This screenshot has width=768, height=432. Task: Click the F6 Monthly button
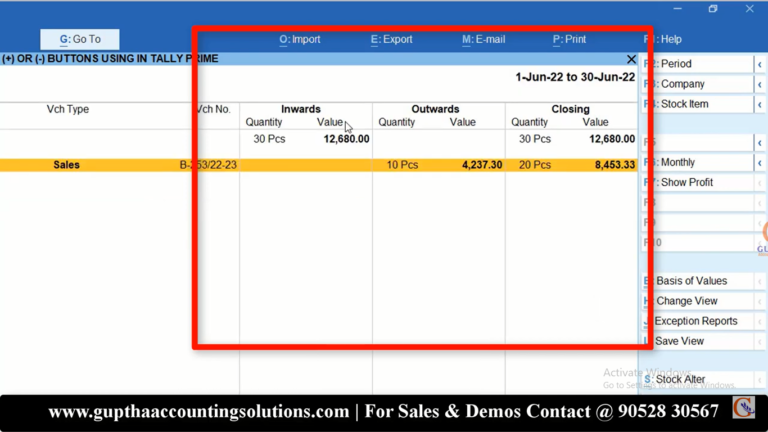697,163
